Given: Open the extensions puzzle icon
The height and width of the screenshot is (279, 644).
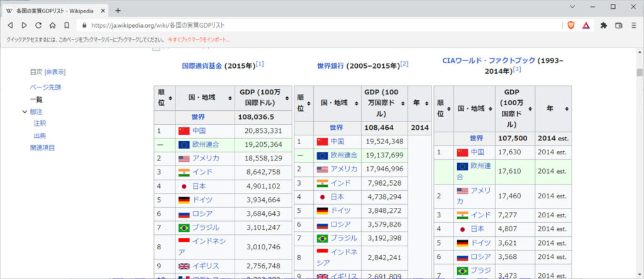Looking at the screenshot, I should tap(603, 25).
